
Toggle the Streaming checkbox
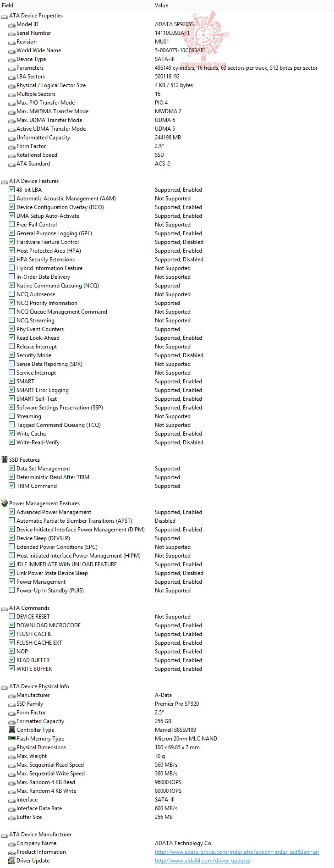[x=12, y=416]
